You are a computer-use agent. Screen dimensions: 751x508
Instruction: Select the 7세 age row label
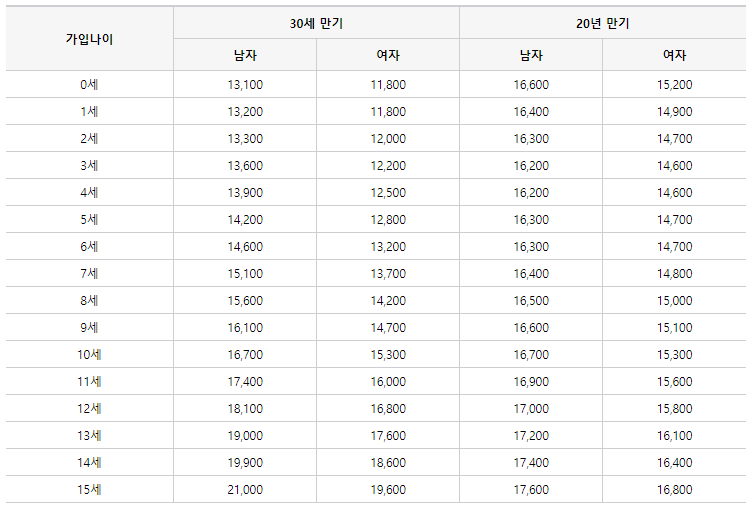click(x=89, y=274)
